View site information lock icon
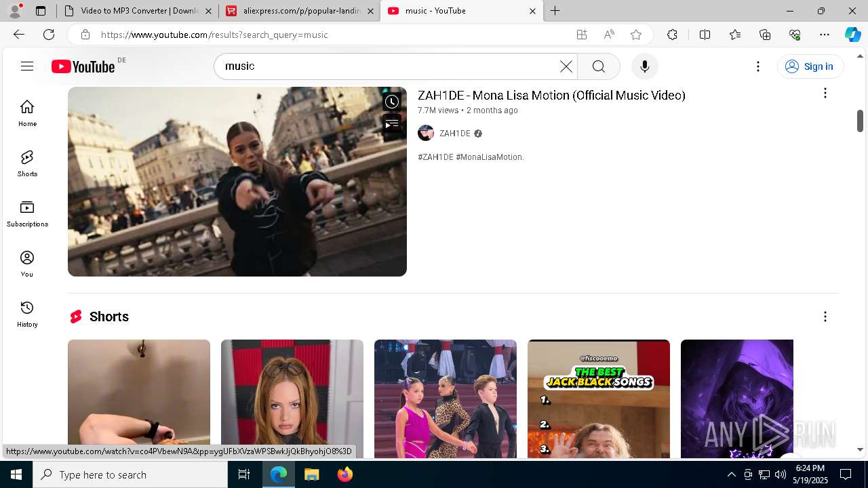868x488 pixels. 85,35
